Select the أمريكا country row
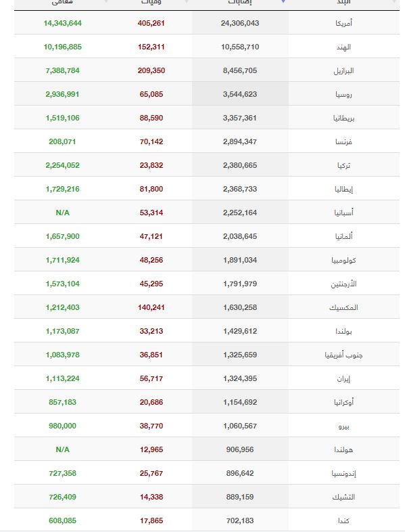 click(207, 23)
